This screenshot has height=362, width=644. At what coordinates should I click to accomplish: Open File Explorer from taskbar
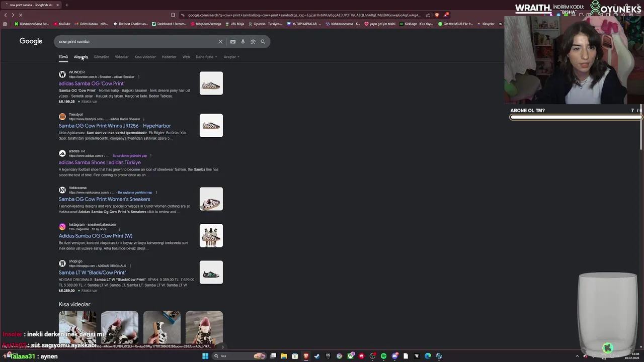pyautogui.click(x=284, y=356)
